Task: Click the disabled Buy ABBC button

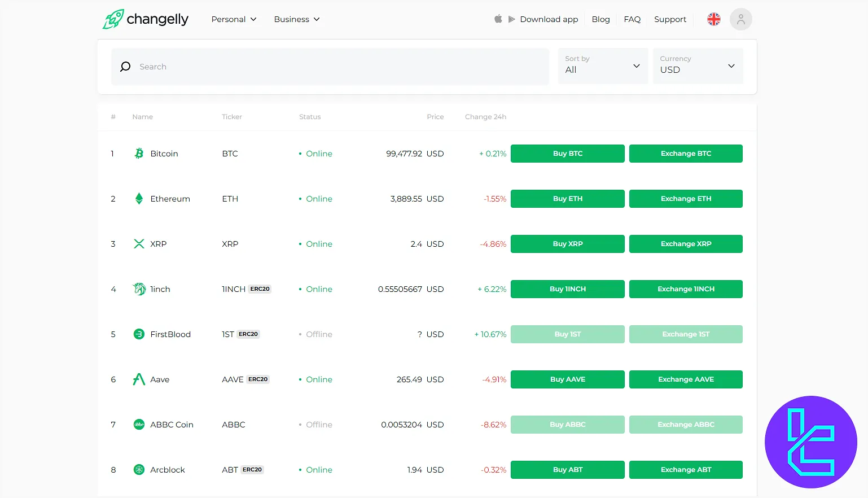Action: [568, 425]
